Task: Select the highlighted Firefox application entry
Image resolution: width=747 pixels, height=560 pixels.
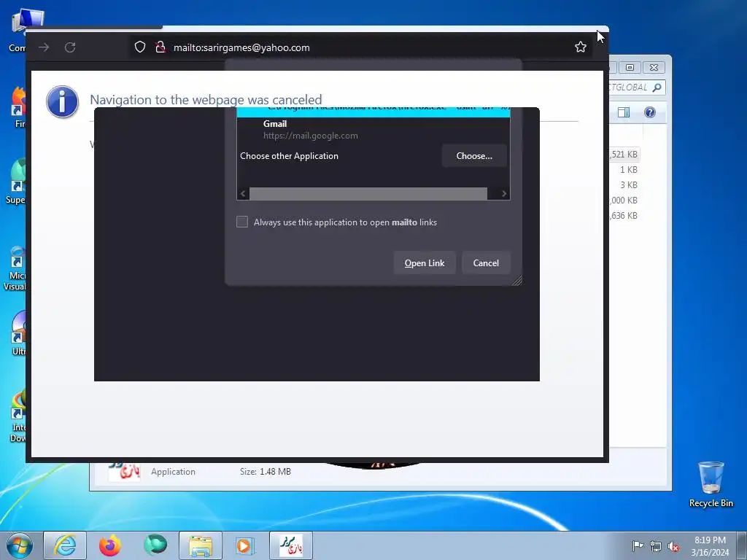Action: point(373,112)
